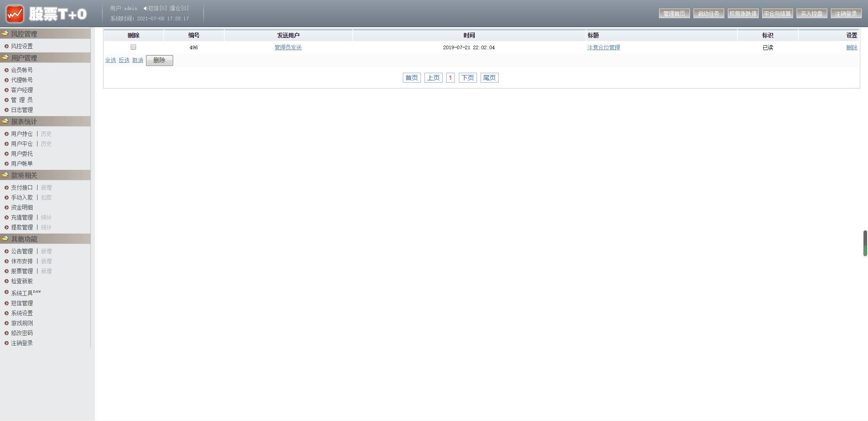
Task: Click 新增 next to 支付接口
Action: click(x=46, y=187)
